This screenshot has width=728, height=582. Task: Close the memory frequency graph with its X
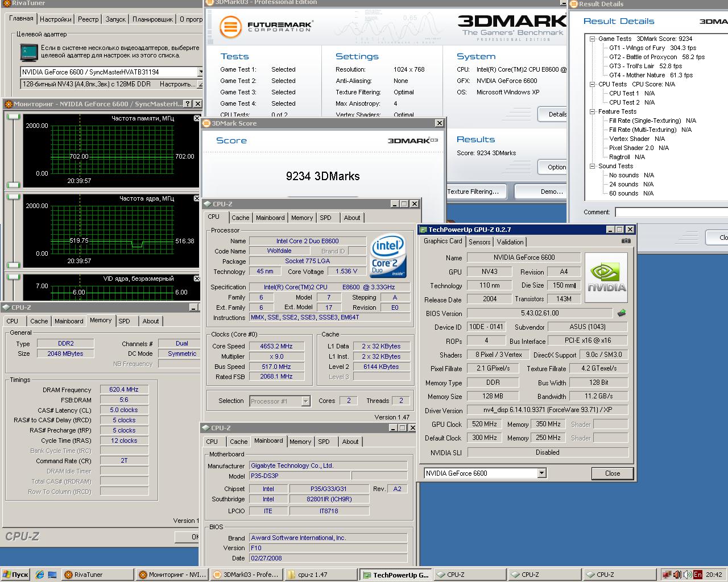tap(197, 118)
